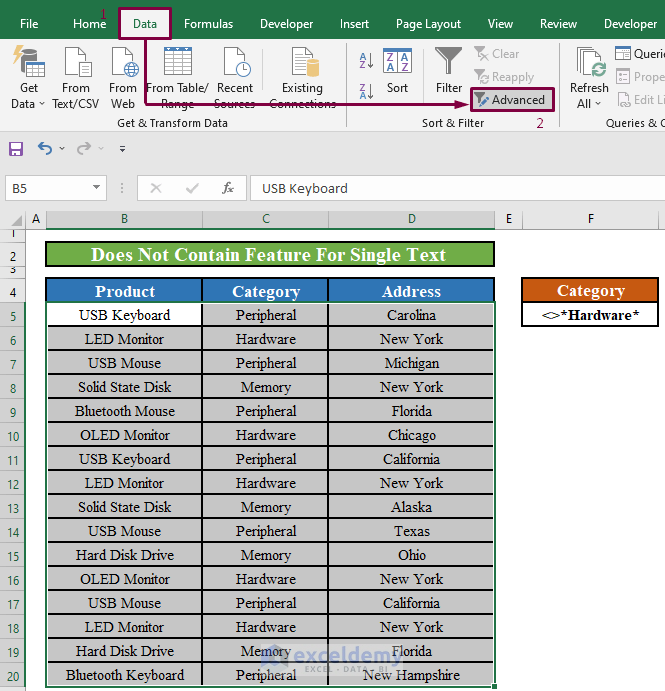Select row 10 header
This screenshot has height=691, width=665.
(13, 436)
